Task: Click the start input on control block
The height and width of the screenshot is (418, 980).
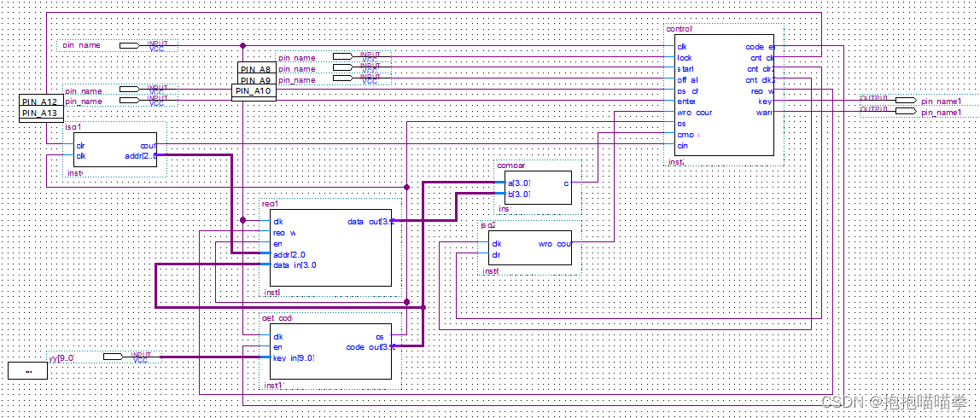Action: pyautogui.click(x=685, y=69)
